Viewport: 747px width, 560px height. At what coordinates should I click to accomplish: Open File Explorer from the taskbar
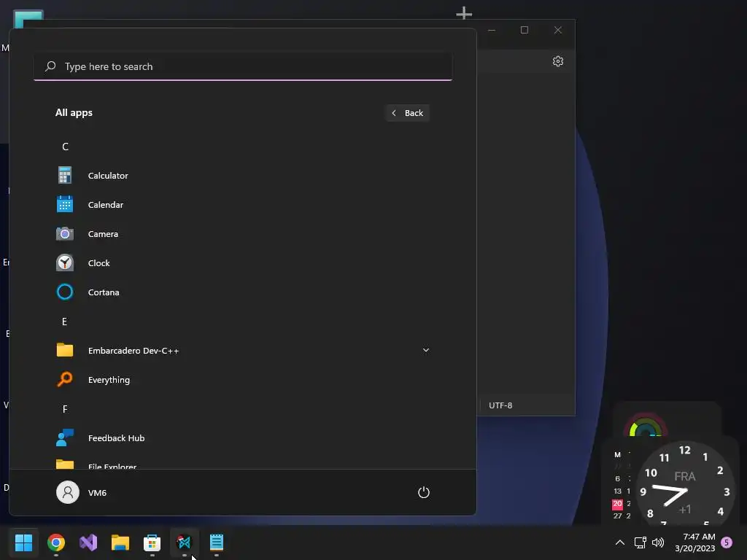tap(120, 542)
